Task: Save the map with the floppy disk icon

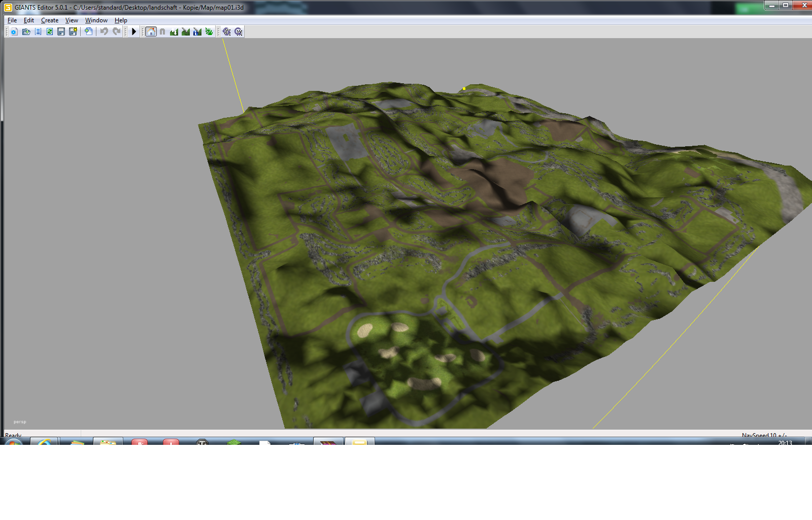Action: click(61, 31)
